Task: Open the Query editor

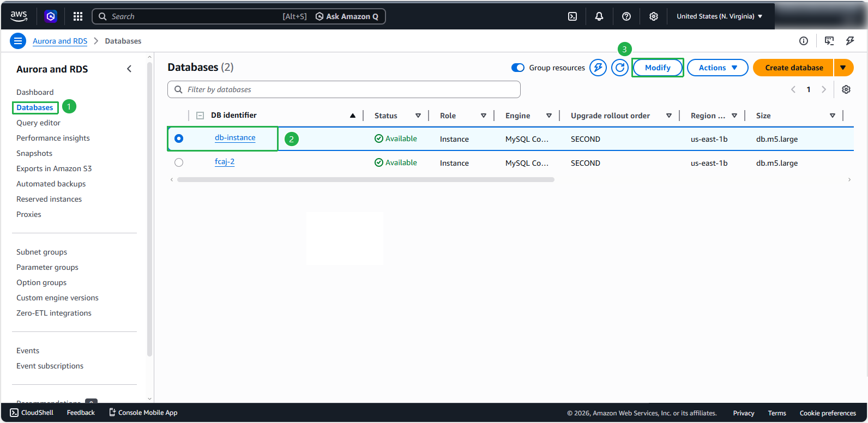Action: [x=38, y=123]
